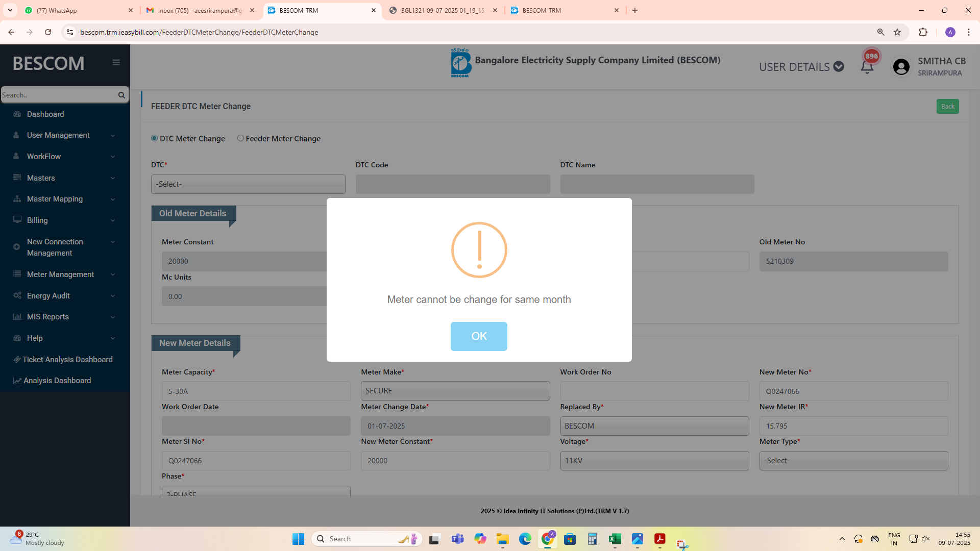Open File Explorer from taskbar
Image resolution: width=980 pixels, height=551 pixels.
[x=502, y=539]
